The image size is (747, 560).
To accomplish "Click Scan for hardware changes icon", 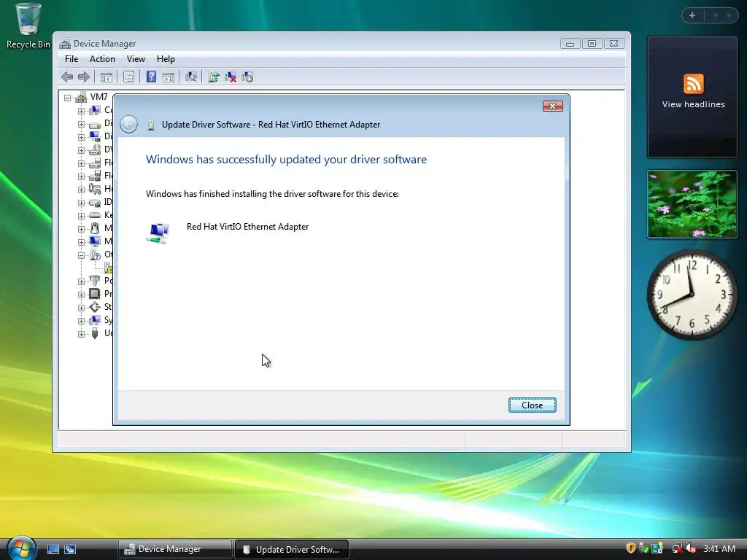I will pyautogui.click(x=191, y=77).
